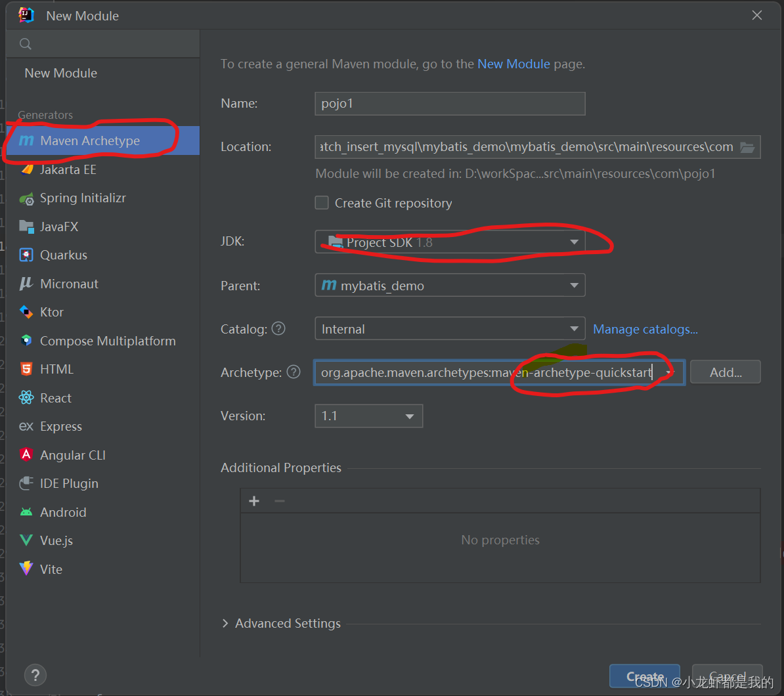Select the IDE Plugin plug icon
Viewport: 784px width, 696px height.
coord(26,483)
